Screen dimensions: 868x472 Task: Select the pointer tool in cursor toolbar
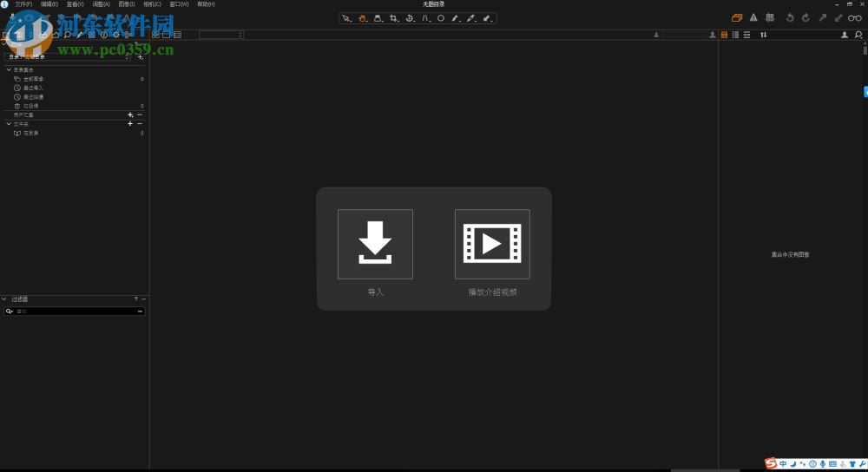point(346,18)
